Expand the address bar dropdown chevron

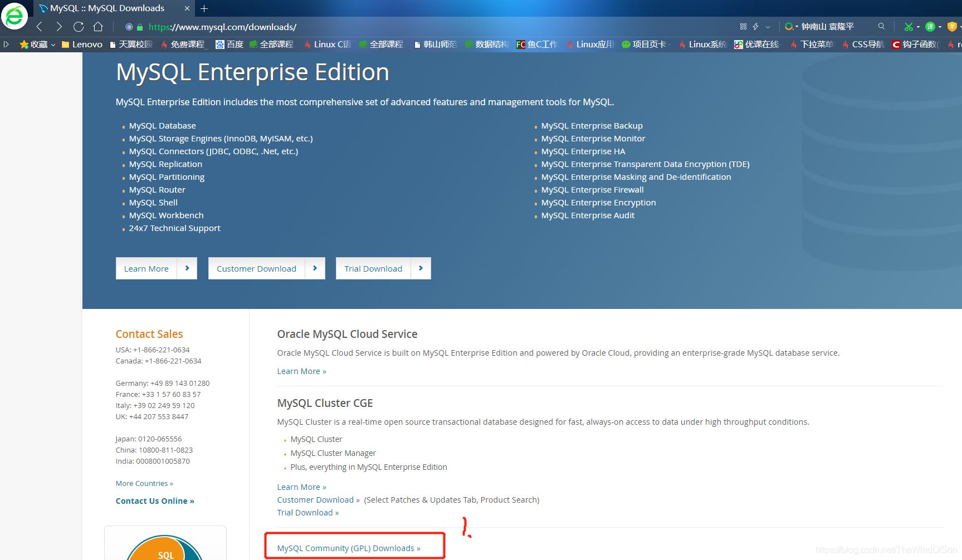pos(768,27)
